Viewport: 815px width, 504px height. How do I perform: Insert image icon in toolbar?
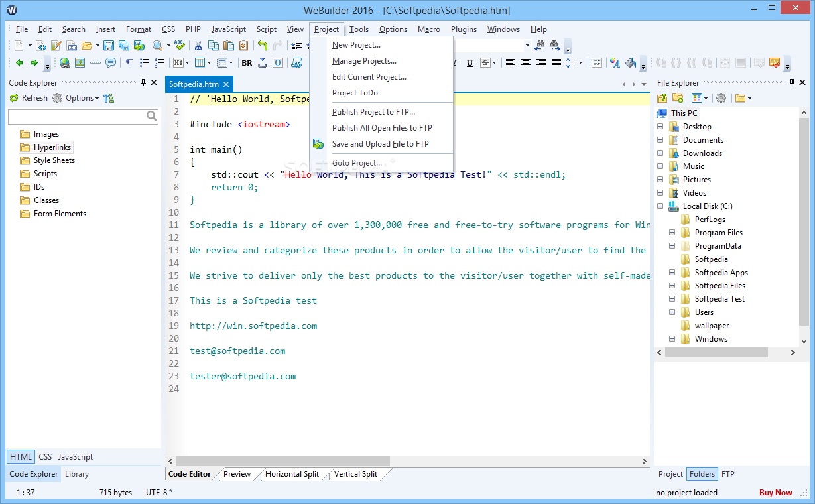click(x=80, y=63)
